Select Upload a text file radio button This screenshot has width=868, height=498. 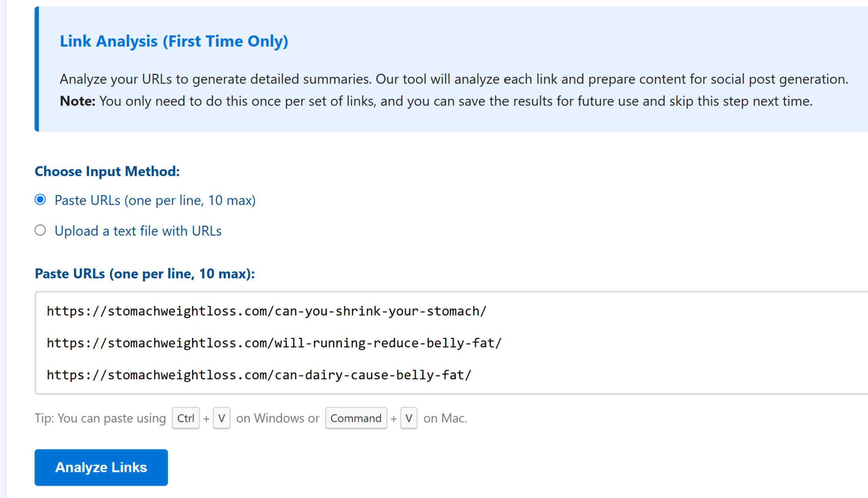click(40, 230)
